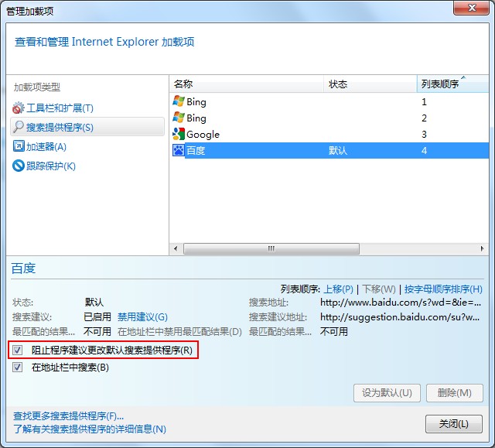
Task: Select the second Bing row name
Action: point(196,118)
